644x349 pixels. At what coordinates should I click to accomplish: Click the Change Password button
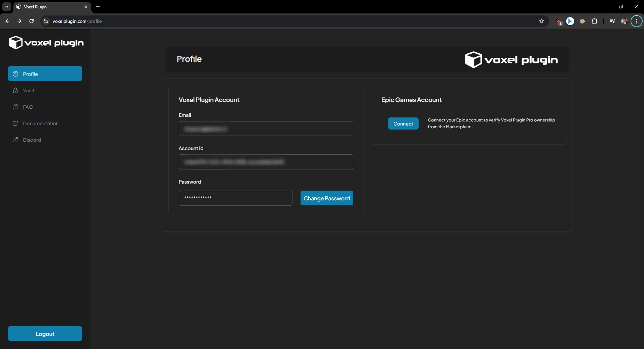click(x=326, y=198)
